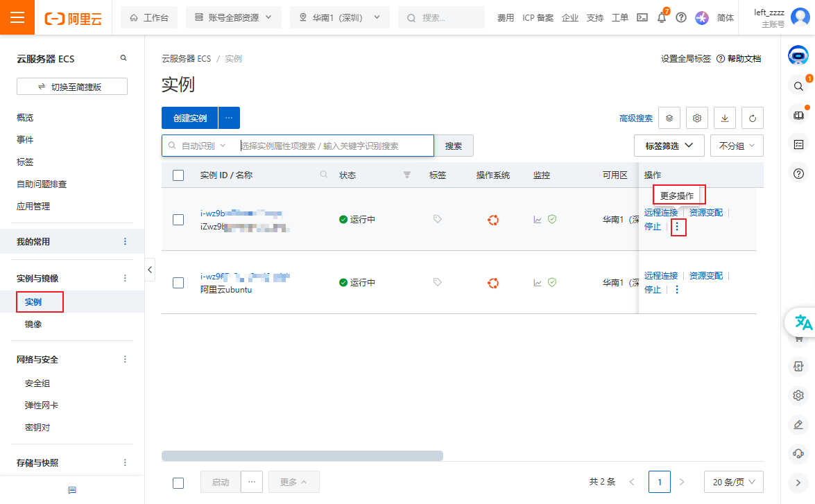Open extra create options ellipsis button
The image size is (815, 504).
point(229,118)
